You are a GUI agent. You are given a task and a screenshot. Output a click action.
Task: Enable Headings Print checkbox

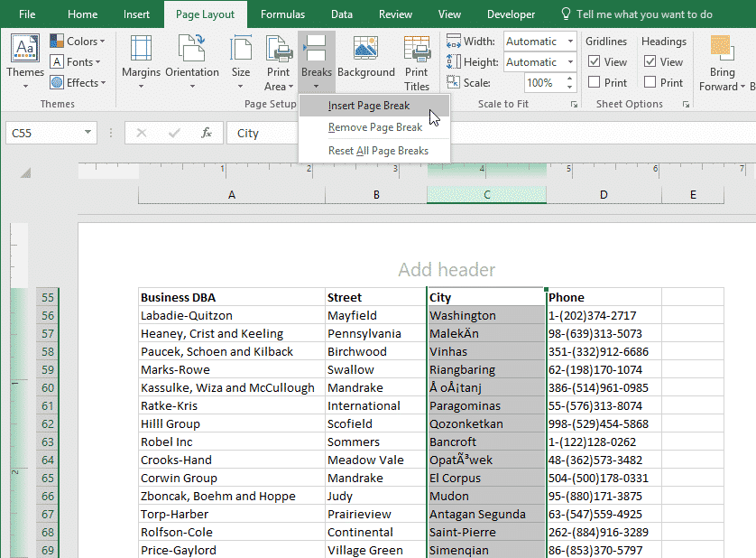tap(650, 82)
